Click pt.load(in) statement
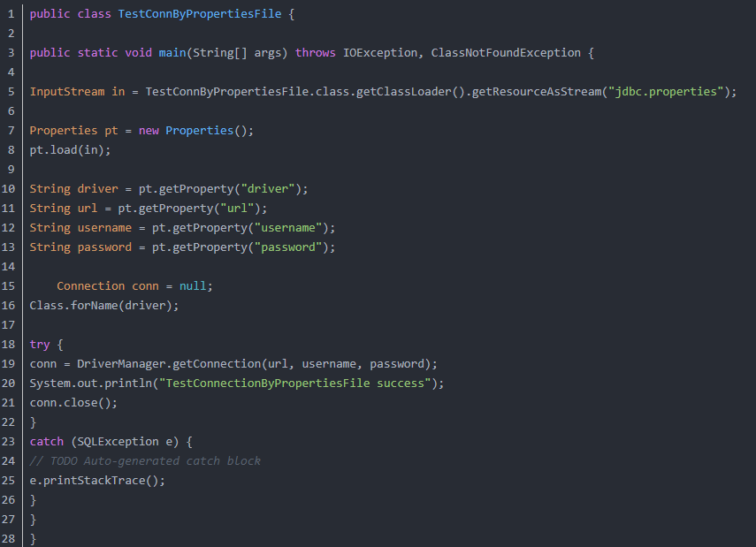 (x=70, y=150)
